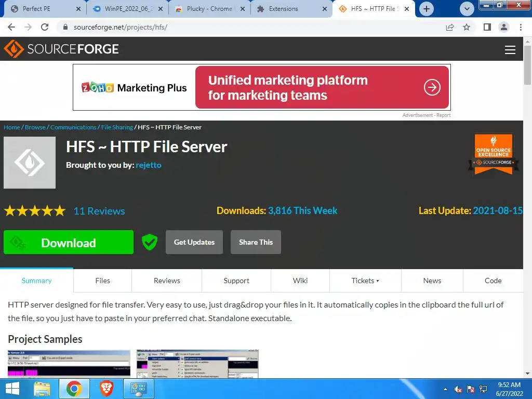Open the SourceForge hamburger menu
The height and width of the screenshot is (399, 532).
click(510, 49)
